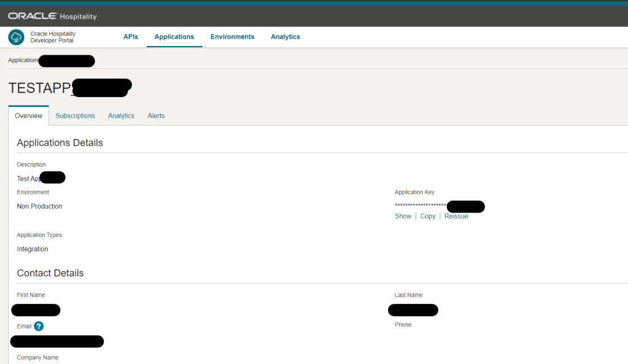Viewport: 628px width, 364px height.
Task: Click the Last Name field value
Action: click(x=413, y=310)
